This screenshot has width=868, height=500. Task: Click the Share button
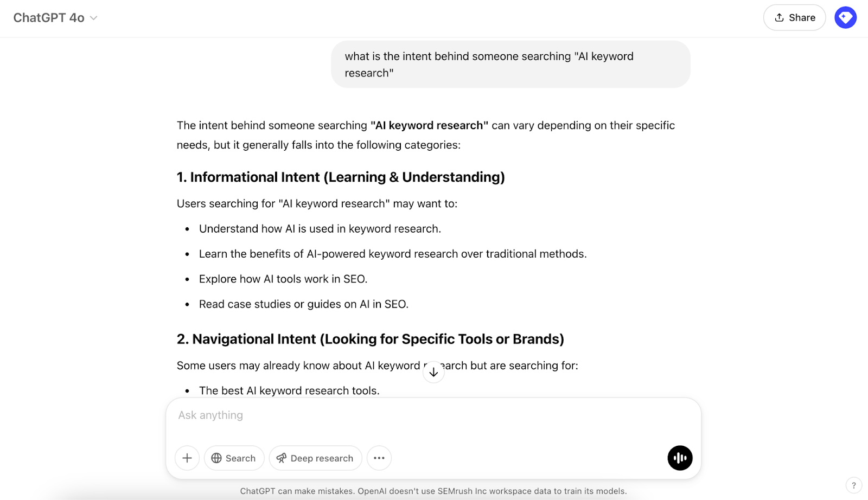tap(794, 17)
